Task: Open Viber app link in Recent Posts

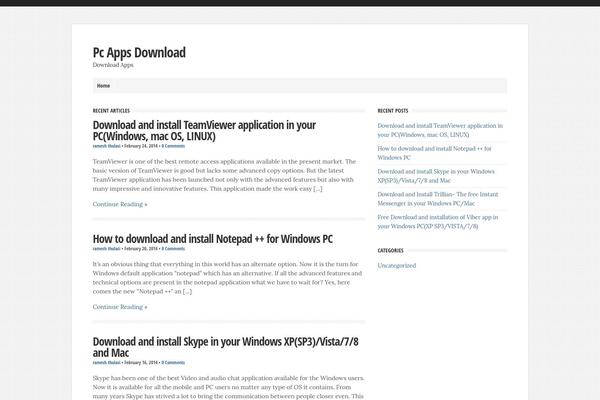Action: pos(438,222)
